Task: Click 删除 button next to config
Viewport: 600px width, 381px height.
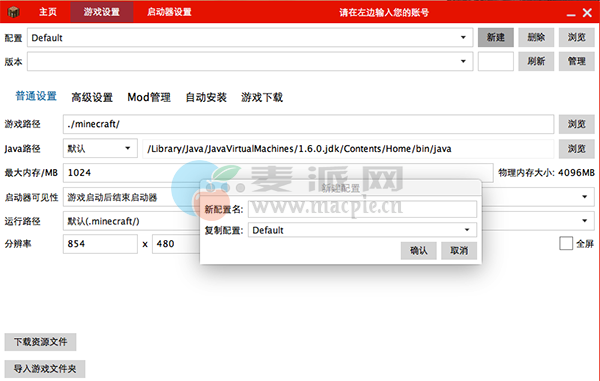Action: (536, 37)
